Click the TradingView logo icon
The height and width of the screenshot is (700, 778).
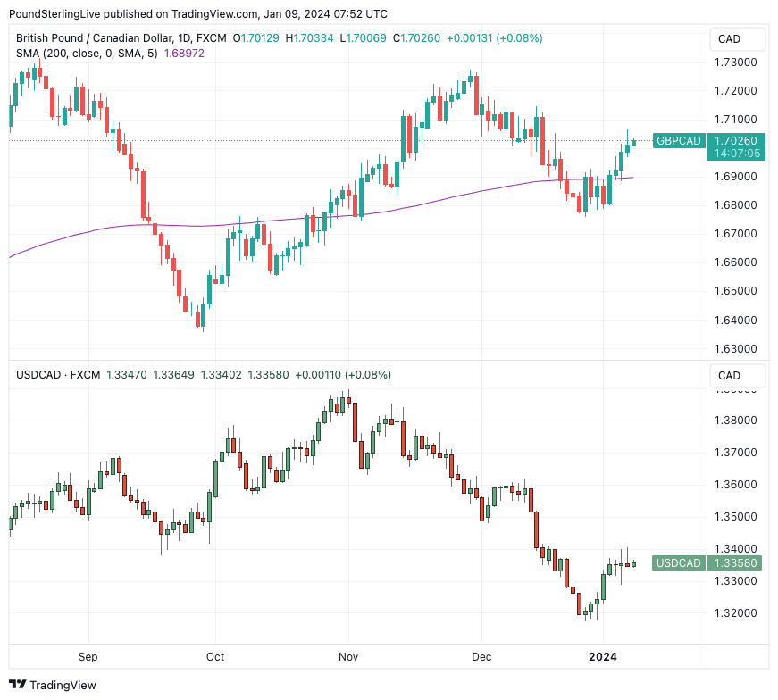tap(18, 685)
